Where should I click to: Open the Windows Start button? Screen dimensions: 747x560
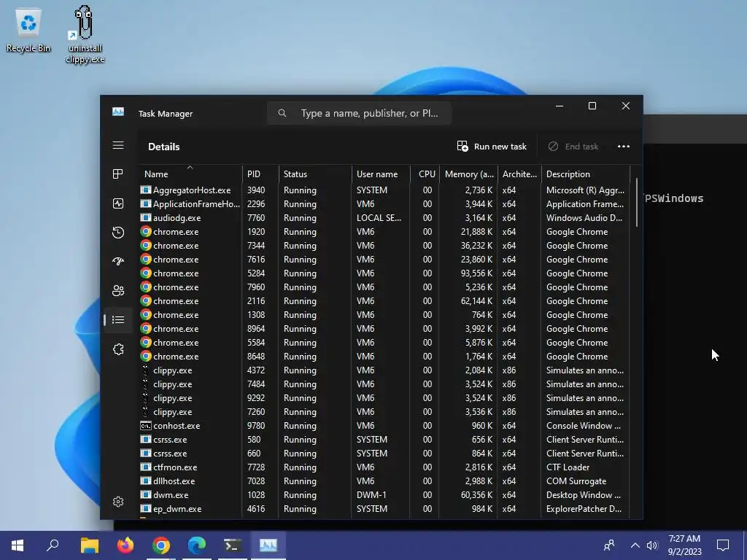point(18,545)
